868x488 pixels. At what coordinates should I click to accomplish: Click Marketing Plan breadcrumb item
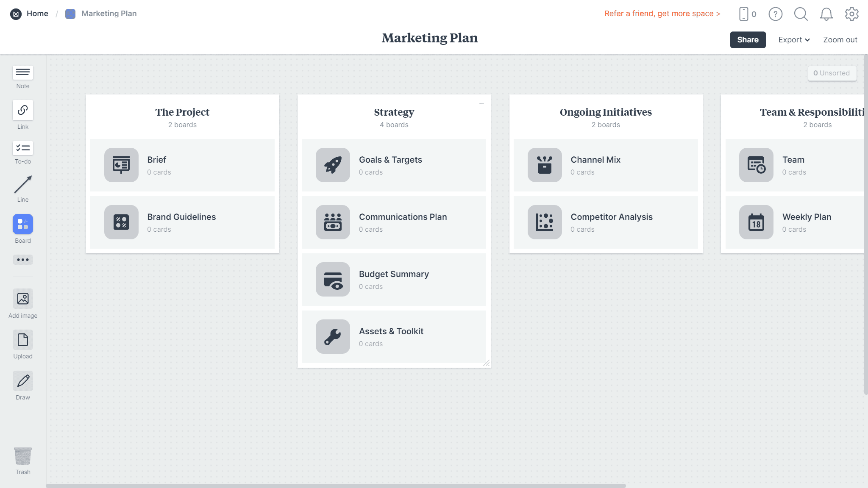(109, 14)
